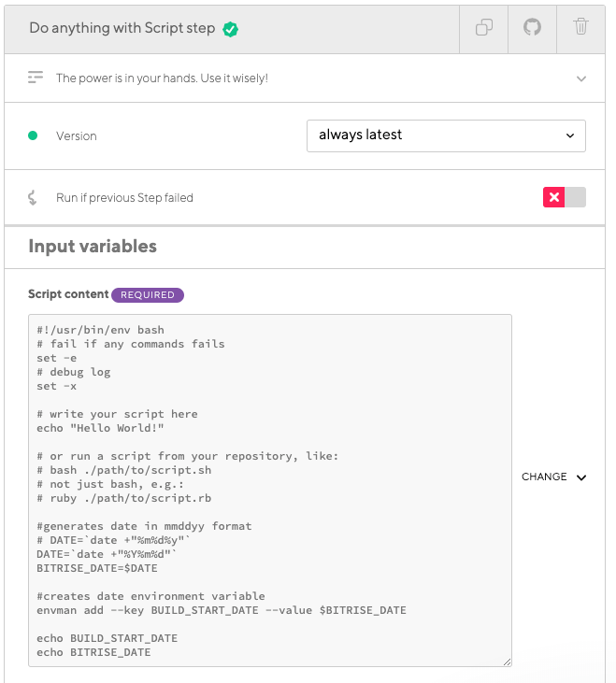Expand the CHANGE chevron arrow
Viewport: 616px width, 683px height.
click(x=581, y=477)
